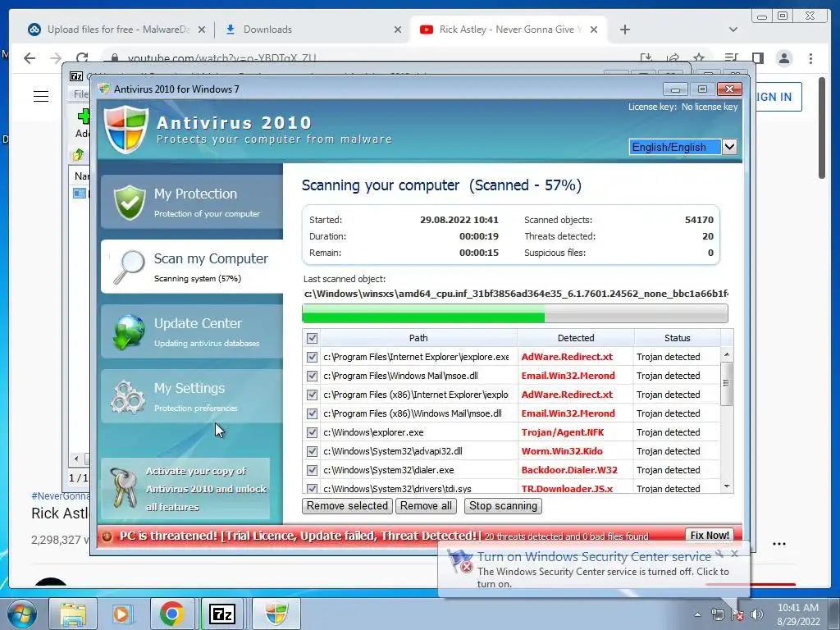
Task: Uncheck Program Files\Internet Explorer\iexplore.exe row
Action: [x=312, y=357]
